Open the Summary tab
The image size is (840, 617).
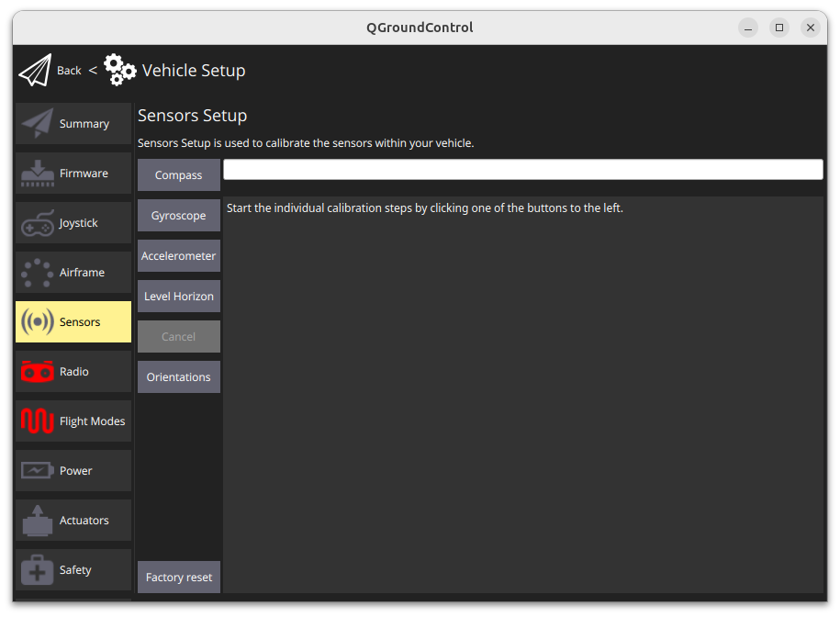73,124
